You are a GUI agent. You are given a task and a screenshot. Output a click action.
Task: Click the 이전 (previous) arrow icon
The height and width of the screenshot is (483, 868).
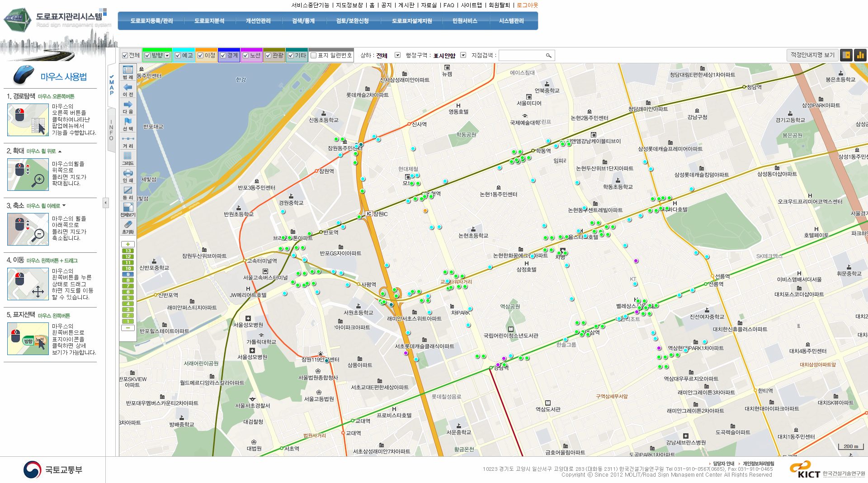pos(128,90)
